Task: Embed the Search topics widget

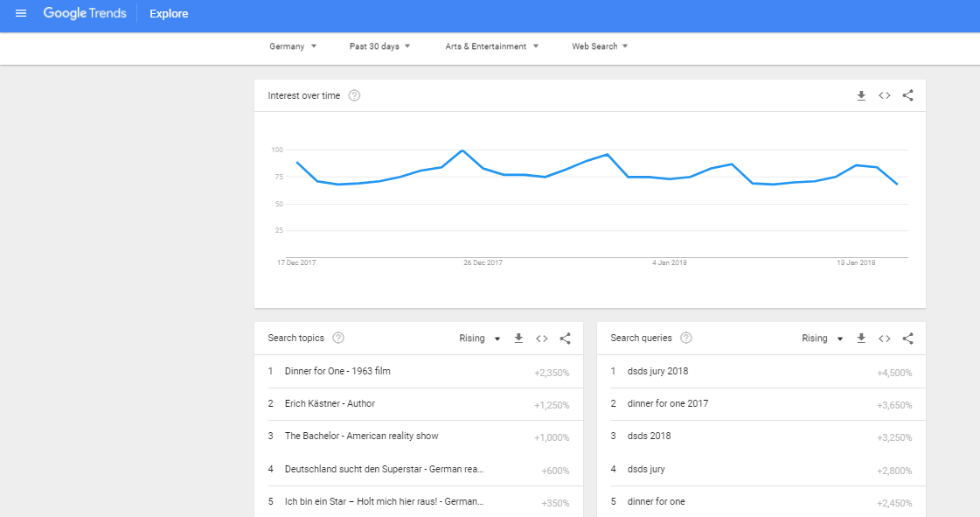Action: (542, 339)
